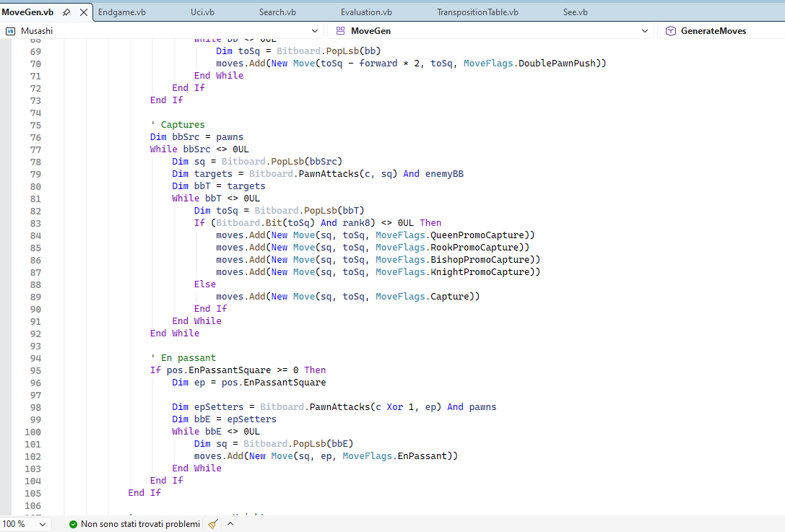Pin the MoveGen.vb tab
This screenshot has height=532, width=785.
coord(66,12)
